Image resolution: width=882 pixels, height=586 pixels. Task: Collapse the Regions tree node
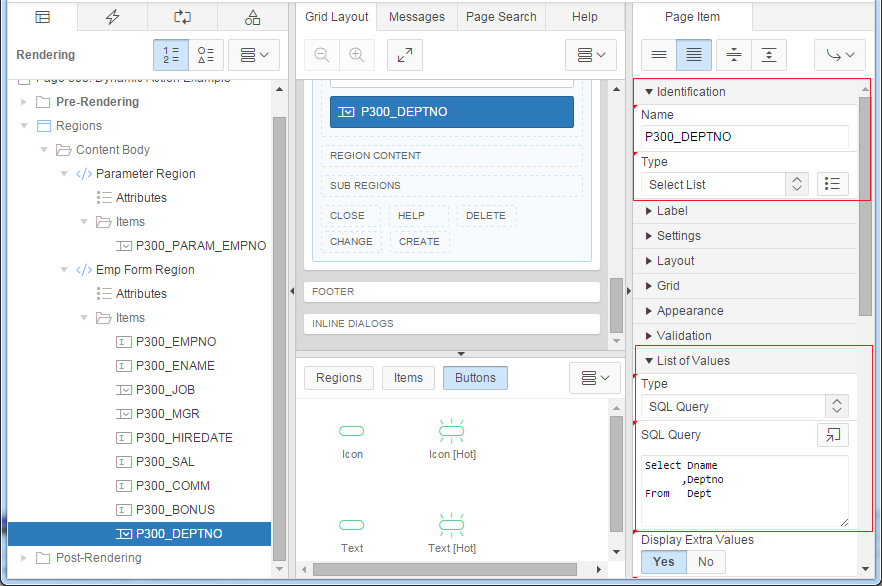pos(24,125)
